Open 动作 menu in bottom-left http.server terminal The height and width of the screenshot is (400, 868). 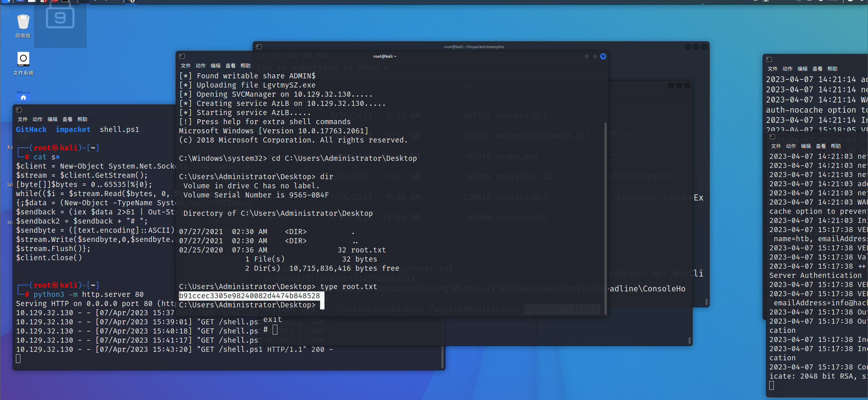click(x=38, y=119)
